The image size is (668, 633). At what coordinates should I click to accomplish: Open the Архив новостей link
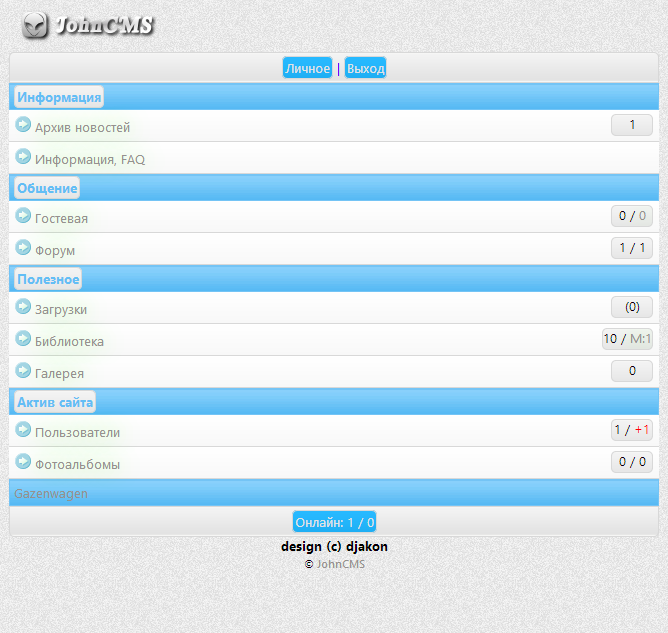pyautogui.click(x=82, y=127)
